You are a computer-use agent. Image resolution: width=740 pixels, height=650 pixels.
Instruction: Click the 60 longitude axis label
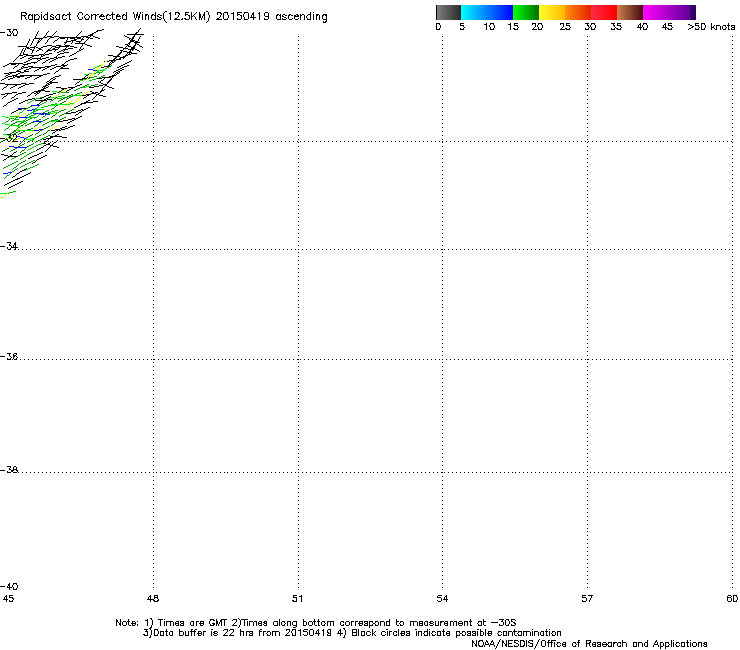tap(732, 599)
